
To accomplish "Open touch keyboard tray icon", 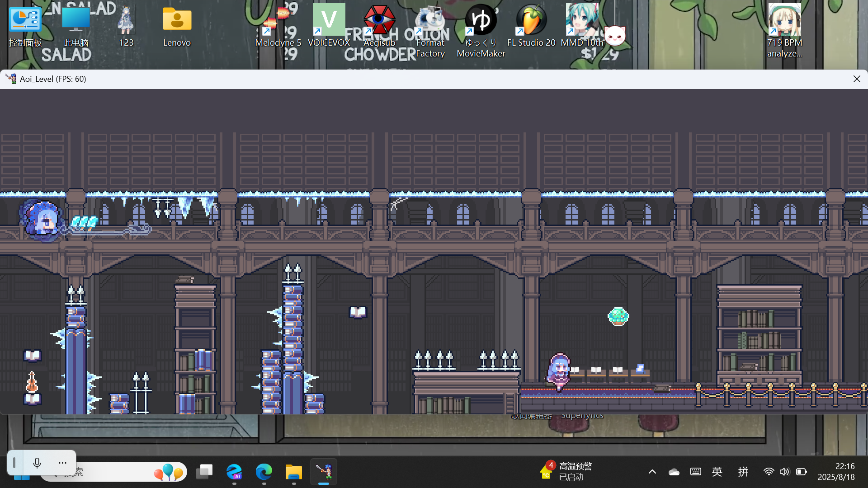I will (696, 472).
